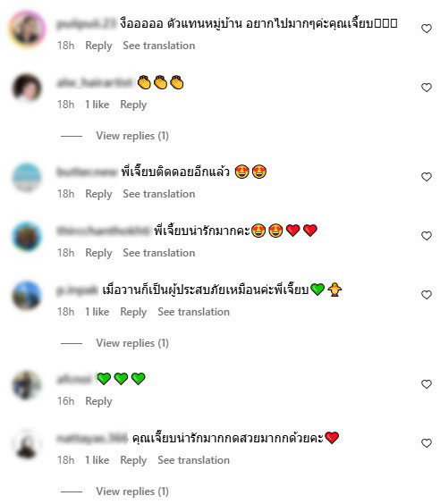This screenshot has height=504, width=440.
Task: Heart the comment with two heart-eyes emojis
Action: pyautogui.click(x=427, y=177)
